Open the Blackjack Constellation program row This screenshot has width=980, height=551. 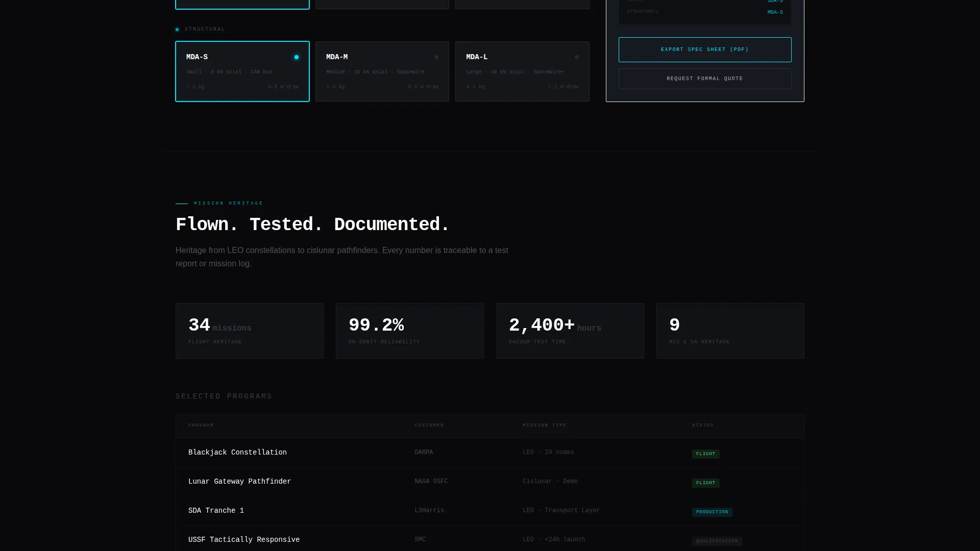click(490, 453)
